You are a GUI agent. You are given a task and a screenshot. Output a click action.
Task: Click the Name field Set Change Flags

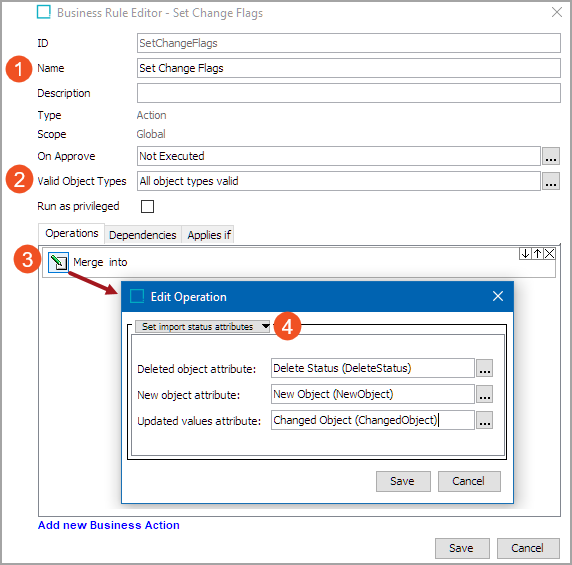pyautogui.click(x=349, y=68)
